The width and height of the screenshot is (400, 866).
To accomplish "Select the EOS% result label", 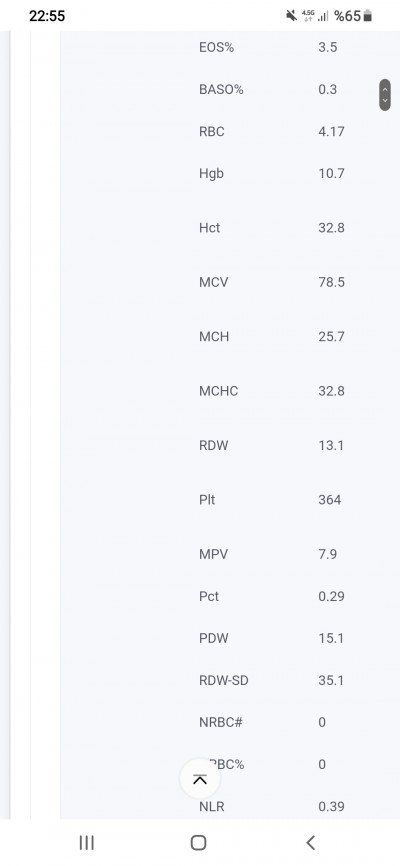I will pyautogui.click(x=217, y=47).
